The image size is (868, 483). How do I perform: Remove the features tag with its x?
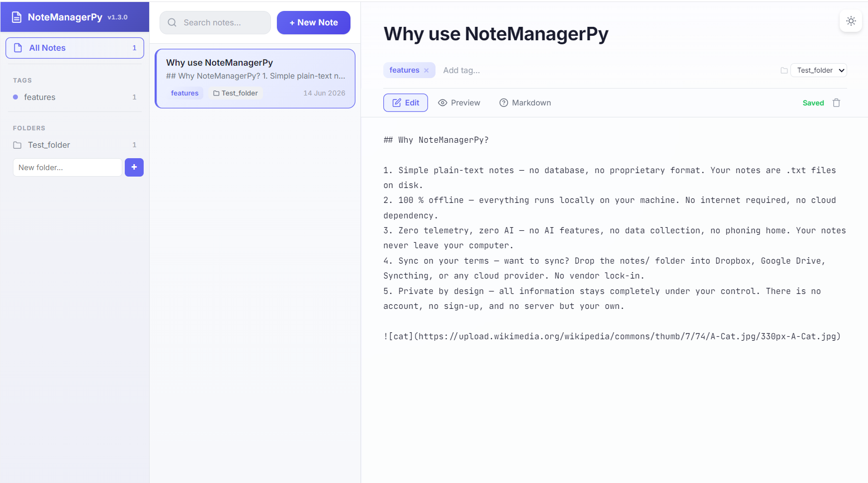coord(427,71)
